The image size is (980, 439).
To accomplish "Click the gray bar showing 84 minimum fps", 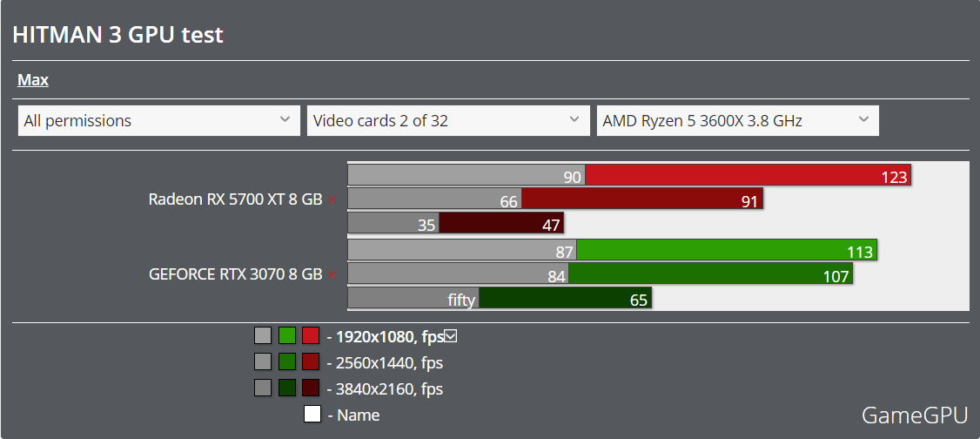I will pyautogui.click(x=458, y=274).
